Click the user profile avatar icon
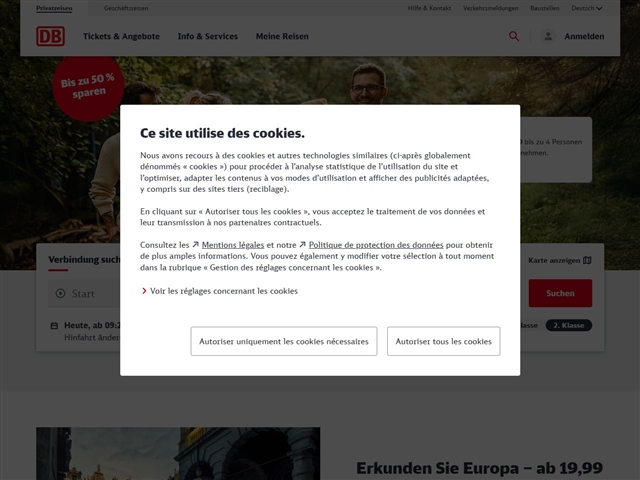The image size is (640, 480). pos(548,36)
